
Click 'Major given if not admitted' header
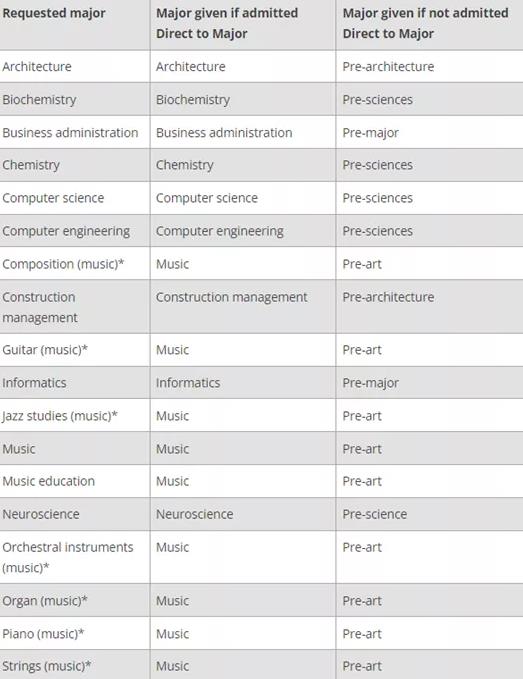[426, 23]
